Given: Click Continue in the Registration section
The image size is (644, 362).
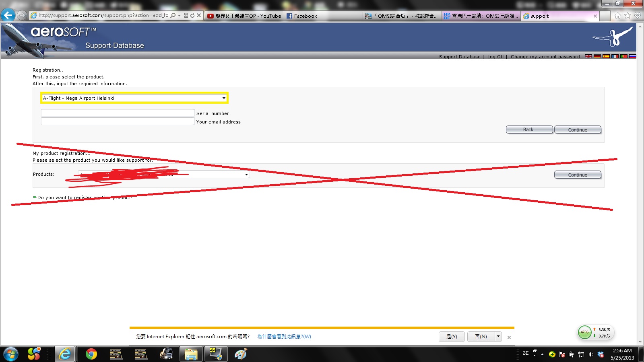Looking at the screenshot, I should coord(578,130).
